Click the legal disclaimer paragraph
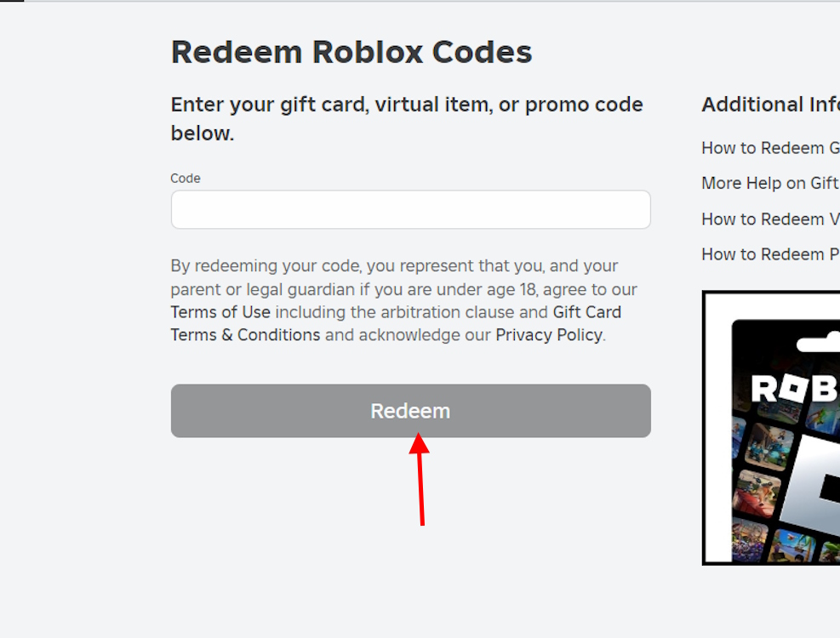This screenshot has height=638, width=840. coord(403,299)
